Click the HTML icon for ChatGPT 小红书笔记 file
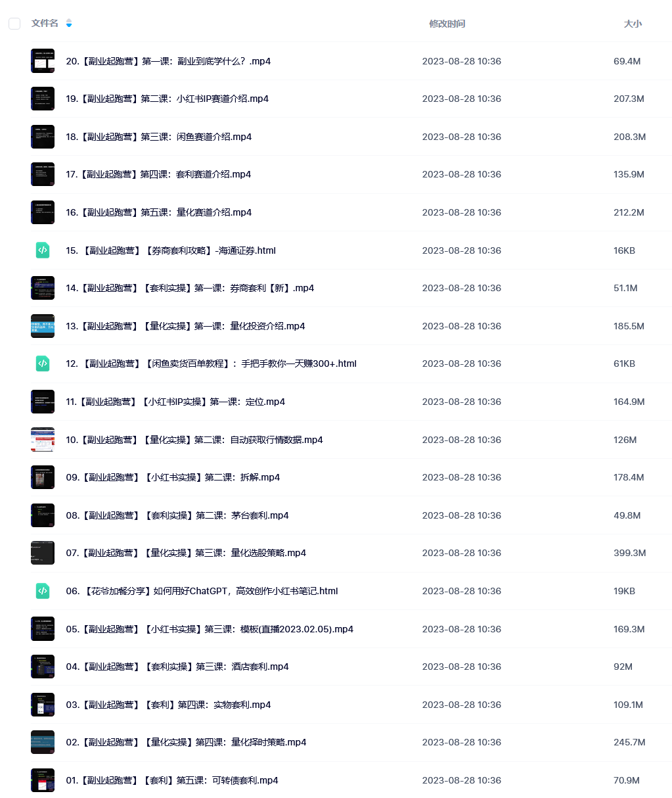The width and height of the screenshot is (672, 798). (x=43, y=590)
